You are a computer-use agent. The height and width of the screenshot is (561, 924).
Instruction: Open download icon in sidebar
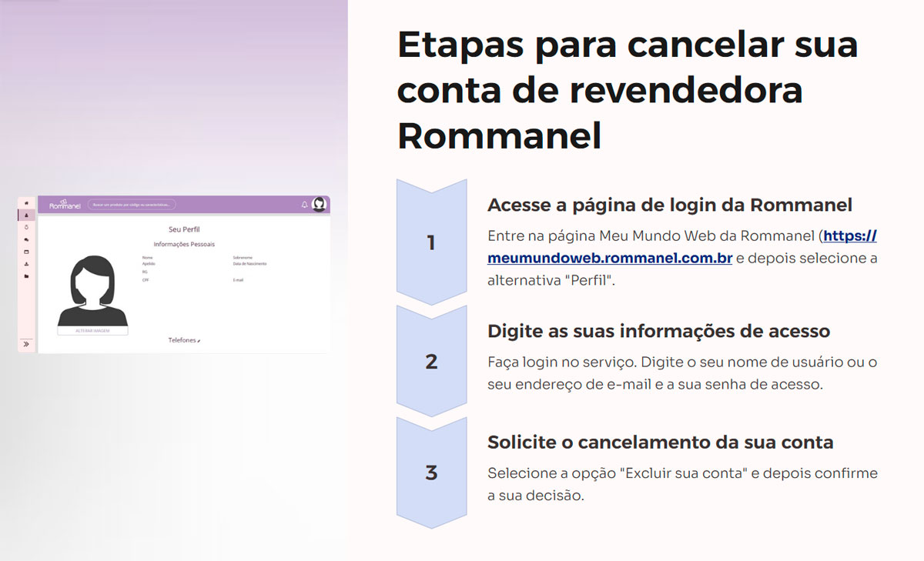26,264
